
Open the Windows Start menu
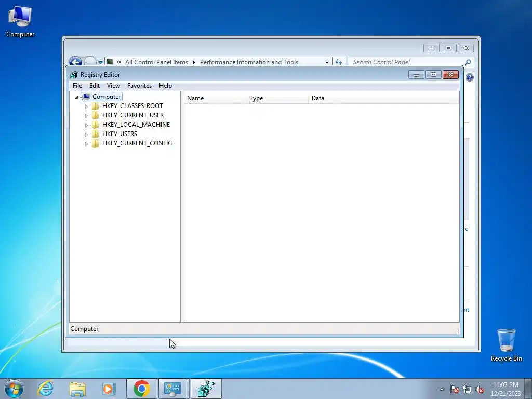coord(14,389)
